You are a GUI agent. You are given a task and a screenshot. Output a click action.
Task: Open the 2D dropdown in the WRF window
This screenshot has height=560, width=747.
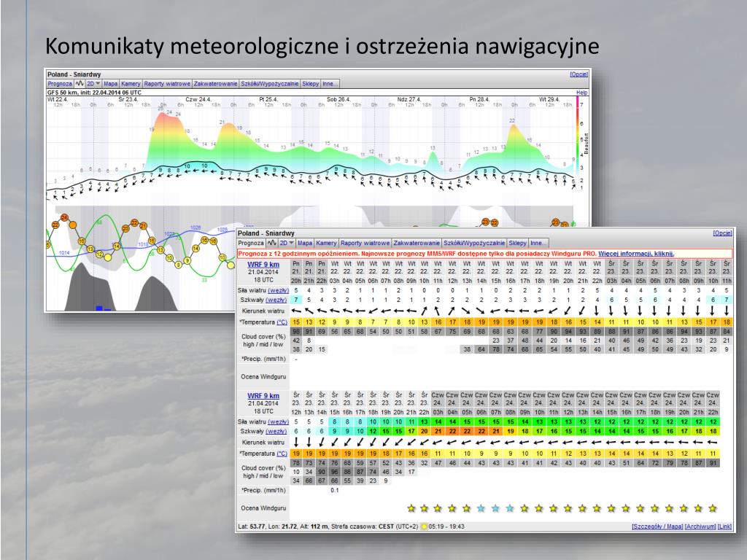click(286, 243)
